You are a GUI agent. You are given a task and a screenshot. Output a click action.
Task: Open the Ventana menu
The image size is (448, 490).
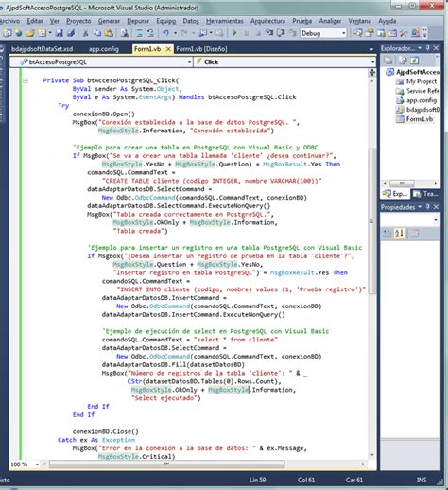359,21
